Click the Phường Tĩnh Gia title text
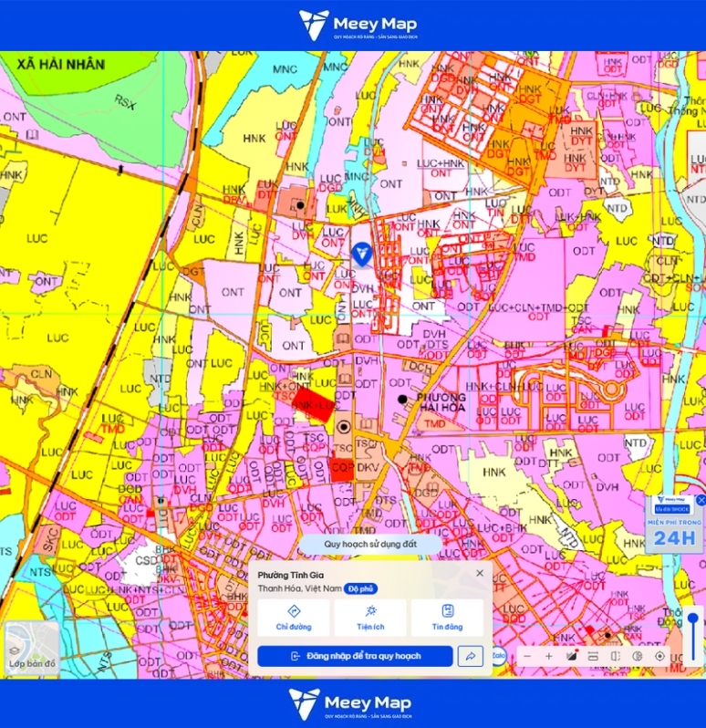706x728 pixels. pos(291,575)
